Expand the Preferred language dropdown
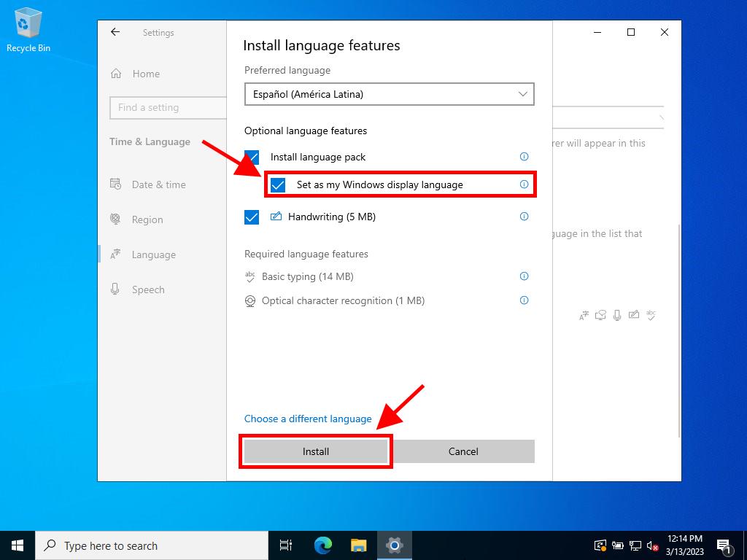 coord(389,94)
